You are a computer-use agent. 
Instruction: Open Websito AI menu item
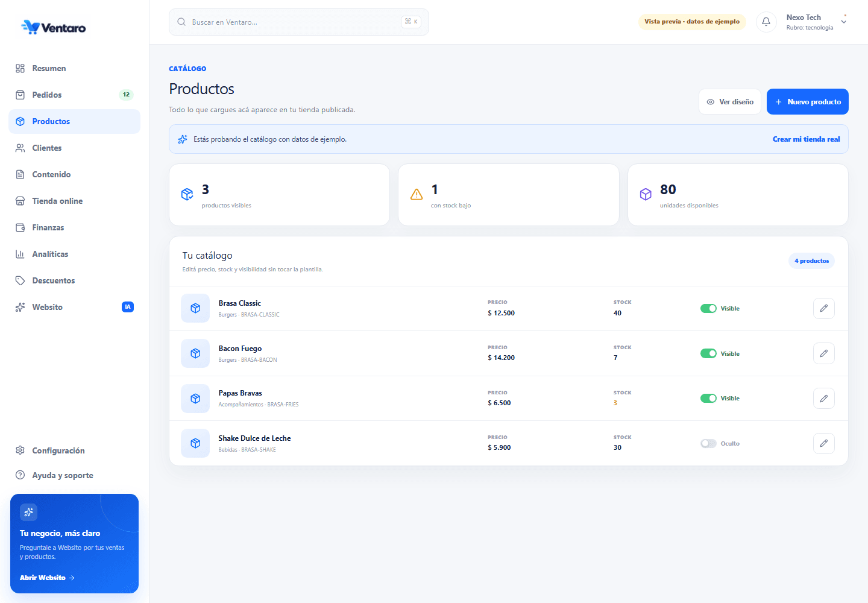tap(74, 307)
